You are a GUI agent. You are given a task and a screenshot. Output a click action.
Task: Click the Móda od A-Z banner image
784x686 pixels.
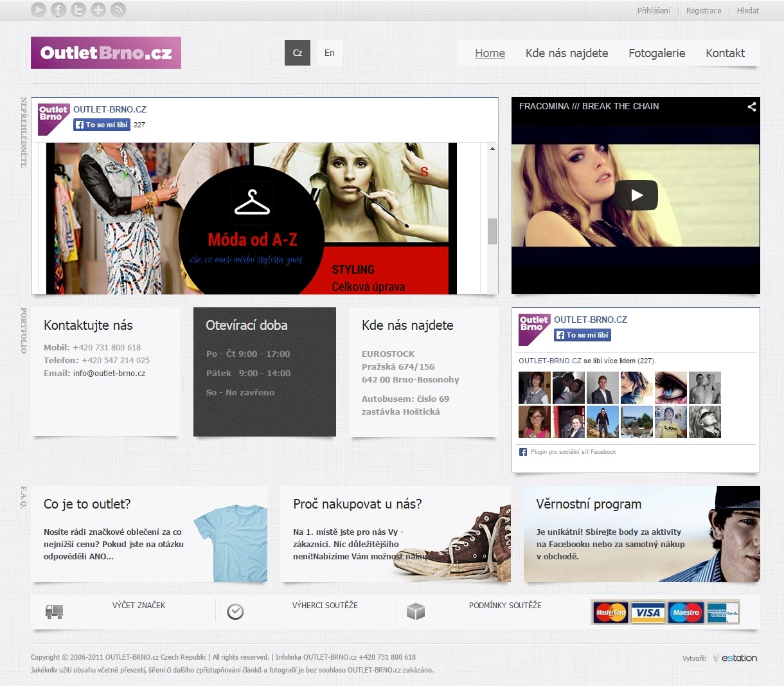[x=251, y=219]
